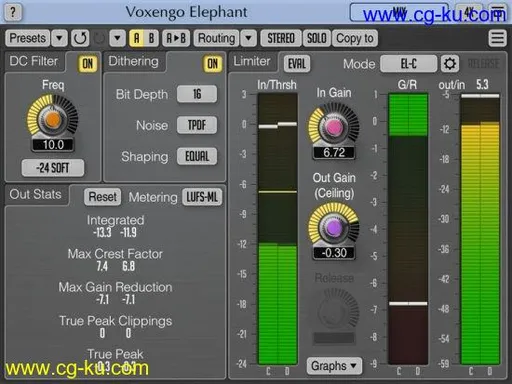The height and width of the screenshot is (384, 512).
Task: Click the Integrated loudness value -11.9
Action: point(128,232)
